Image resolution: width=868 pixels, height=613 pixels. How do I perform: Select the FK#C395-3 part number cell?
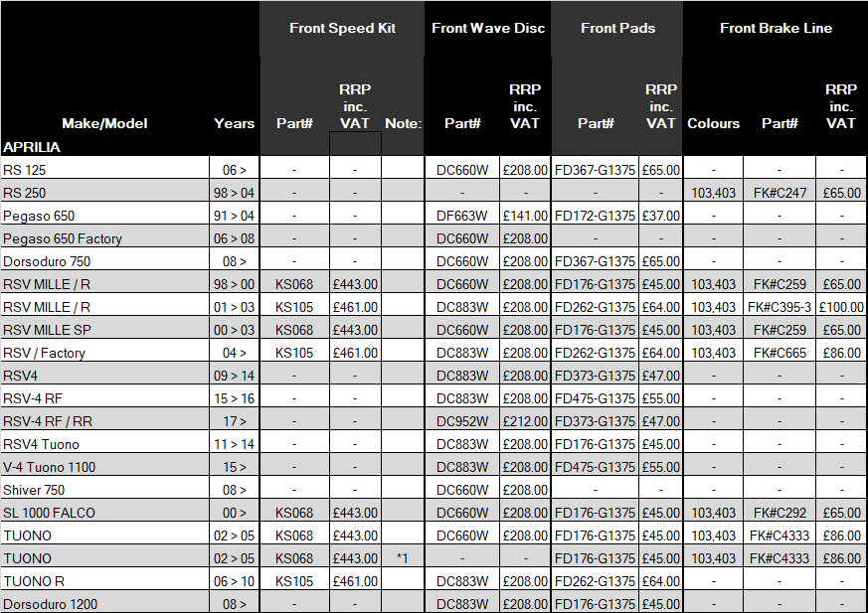click(x=780, y=307)
